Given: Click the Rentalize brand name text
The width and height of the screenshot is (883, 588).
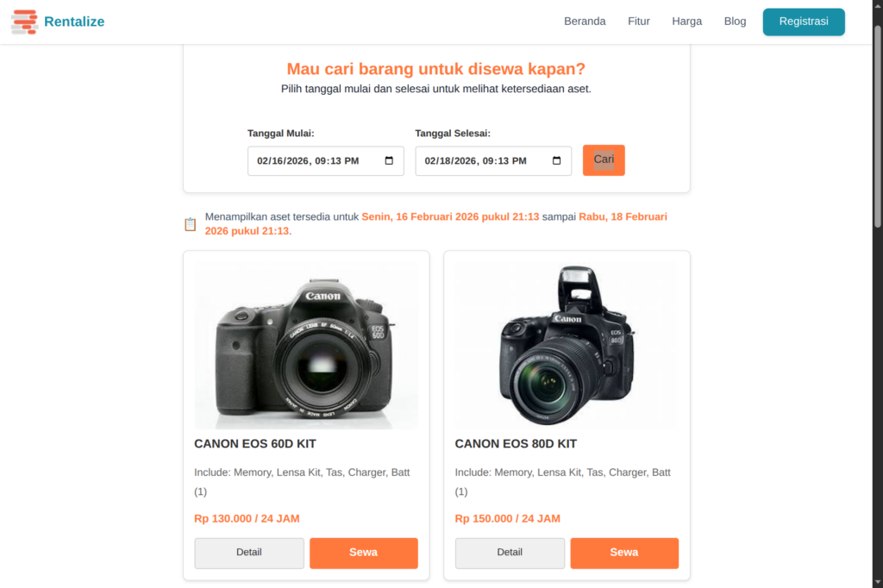Looking at the screenshot, I should point(74,22).
